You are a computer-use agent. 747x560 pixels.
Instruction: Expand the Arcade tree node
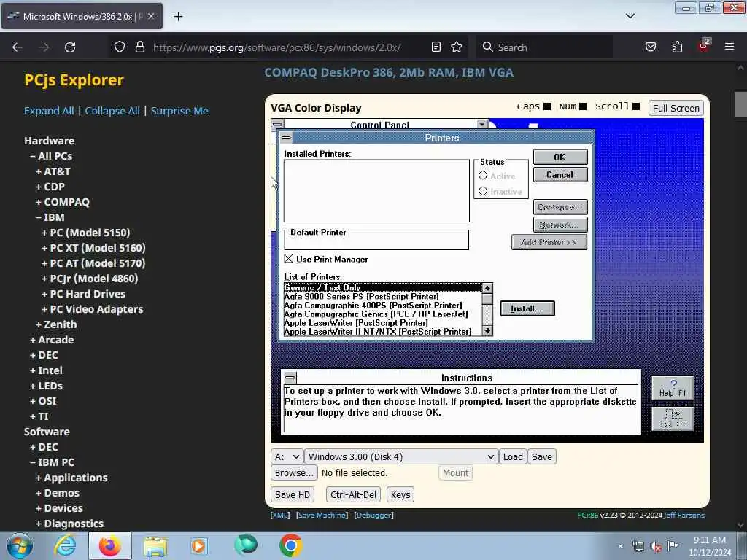click(x=52, y=340)
